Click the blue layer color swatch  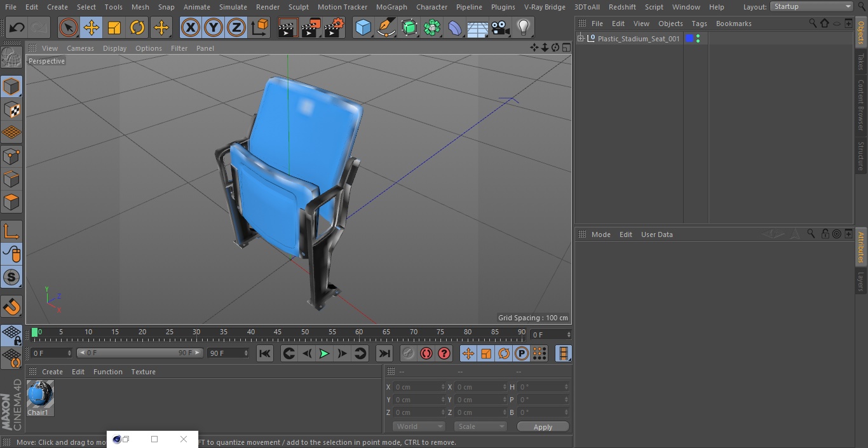(x=689, y=39)
